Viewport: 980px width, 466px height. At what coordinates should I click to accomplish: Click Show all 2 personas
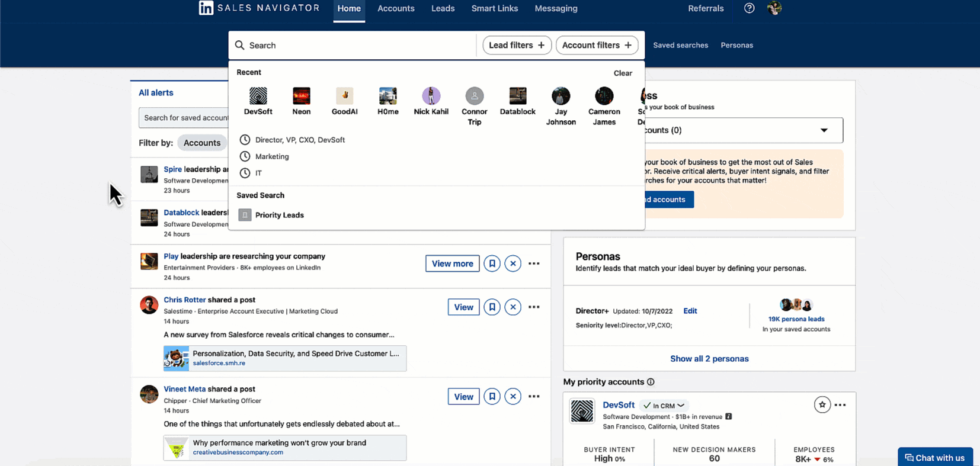(709, 359)
